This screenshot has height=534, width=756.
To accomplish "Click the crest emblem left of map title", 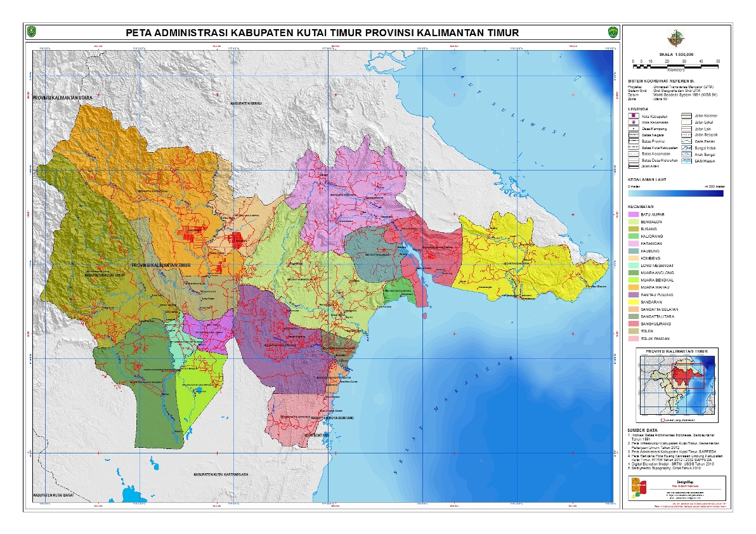I will click(32, 32).
